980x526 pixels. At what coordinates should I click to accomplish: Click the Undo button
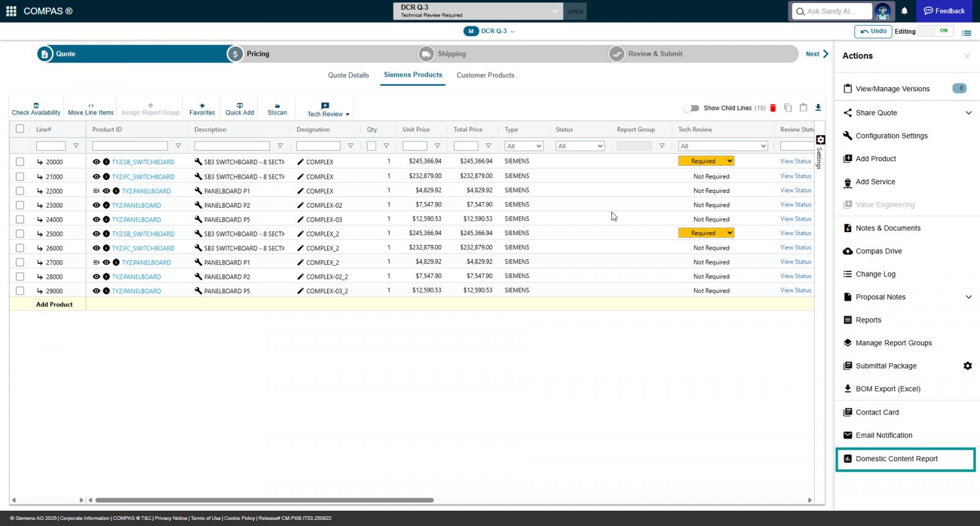873,31
